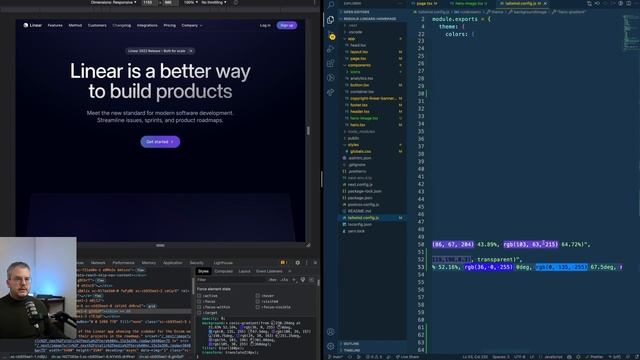Collapse the app folder in Explorer
The width and height of the screenshot is (640, 360).
(x=351, y=39)
